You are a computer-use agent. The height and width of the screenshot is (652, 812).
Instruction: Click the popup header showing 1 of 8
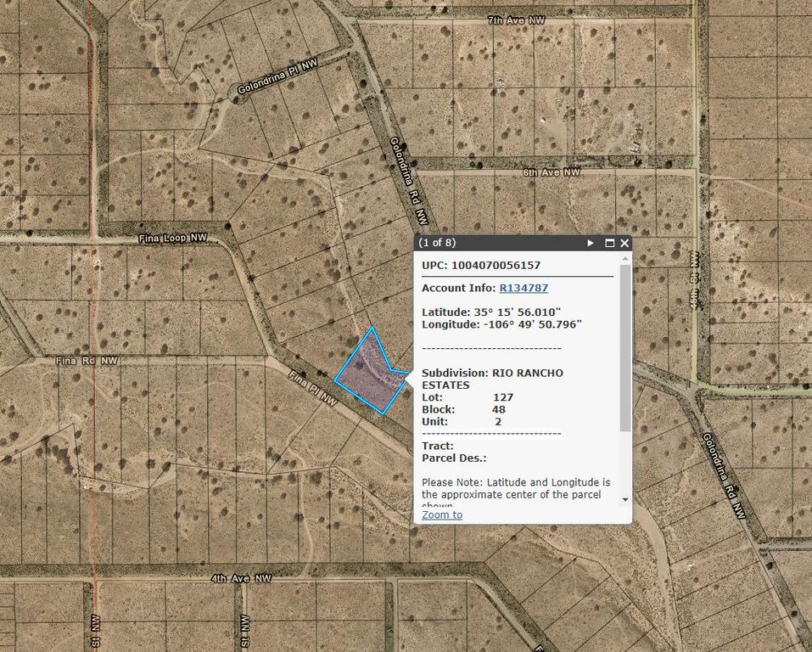click(x=435, y=243)
